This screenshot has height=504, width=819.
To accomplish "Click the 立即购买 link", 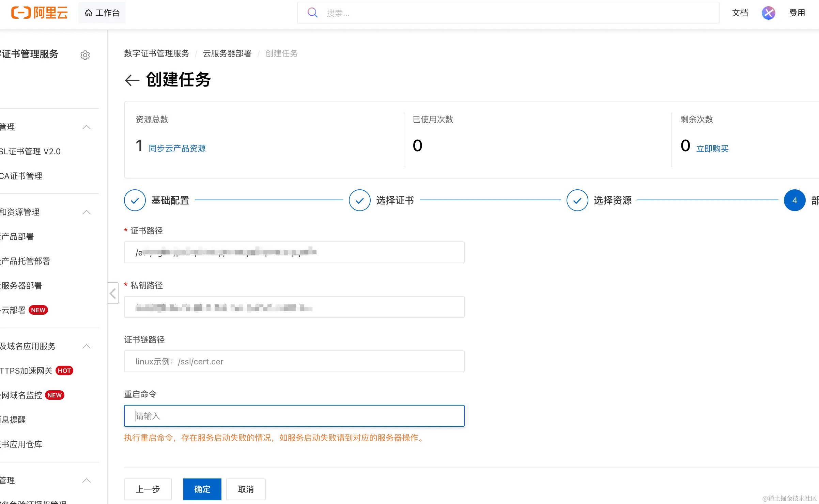I will (x=712, y=149).
